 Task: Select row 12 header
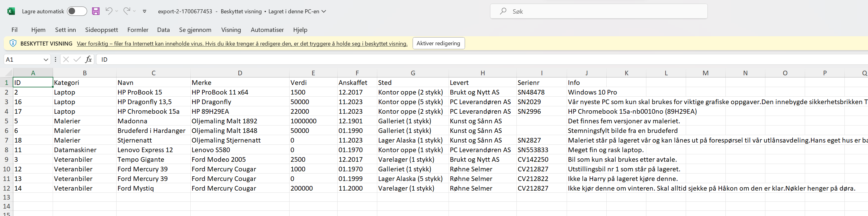click(x=7, y=188)
